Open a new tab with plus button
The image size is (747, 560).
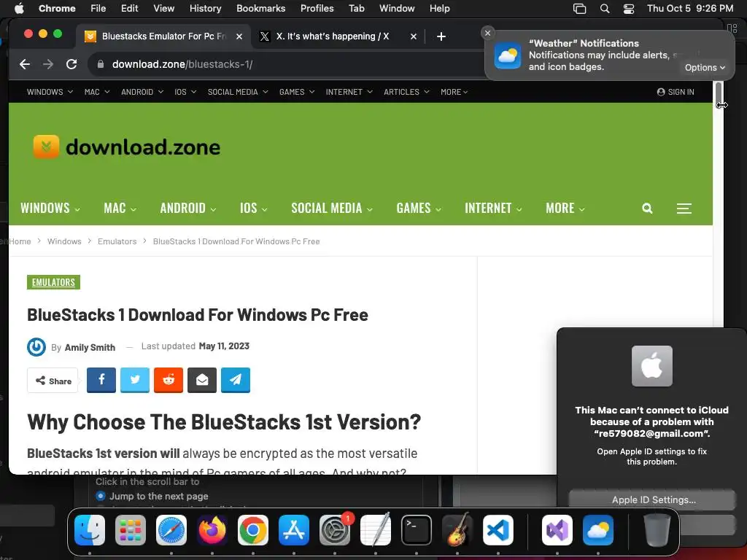point(441,36)
